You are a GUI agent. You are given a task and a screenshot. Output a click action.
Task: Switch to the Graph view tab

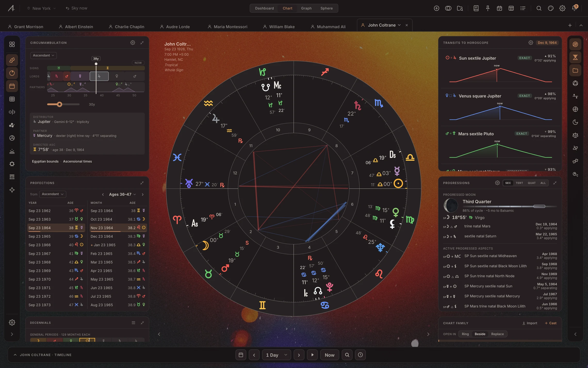click(306, 8)
